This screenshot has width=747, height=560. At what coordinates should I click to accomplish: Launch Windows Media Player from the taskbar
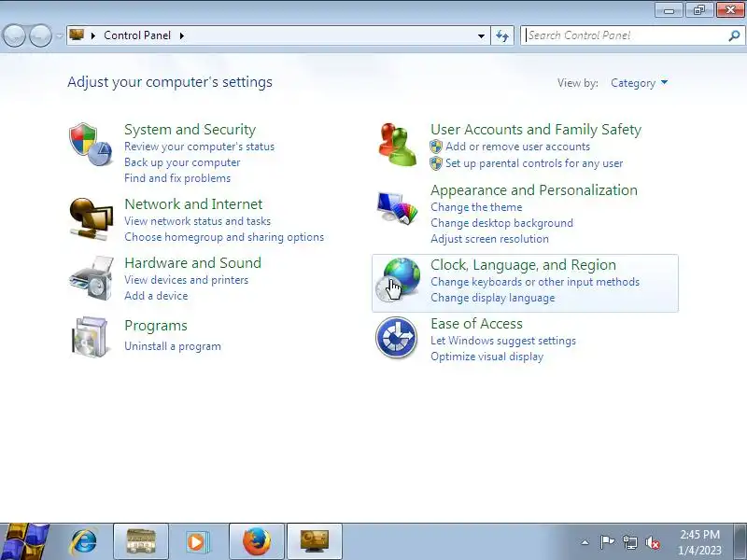[x=197, y=542]
